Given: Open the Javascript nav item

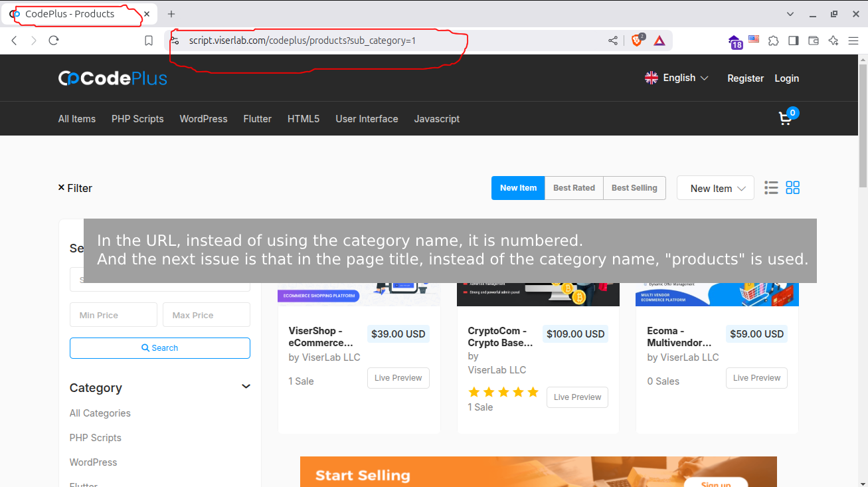Looking at the screenshot, I should click(437, 119).
